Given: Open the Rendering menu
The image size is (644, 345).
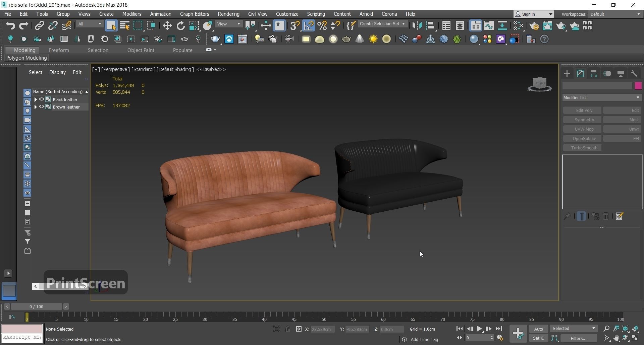Looking at the screenshot, I should pos(228,14).
